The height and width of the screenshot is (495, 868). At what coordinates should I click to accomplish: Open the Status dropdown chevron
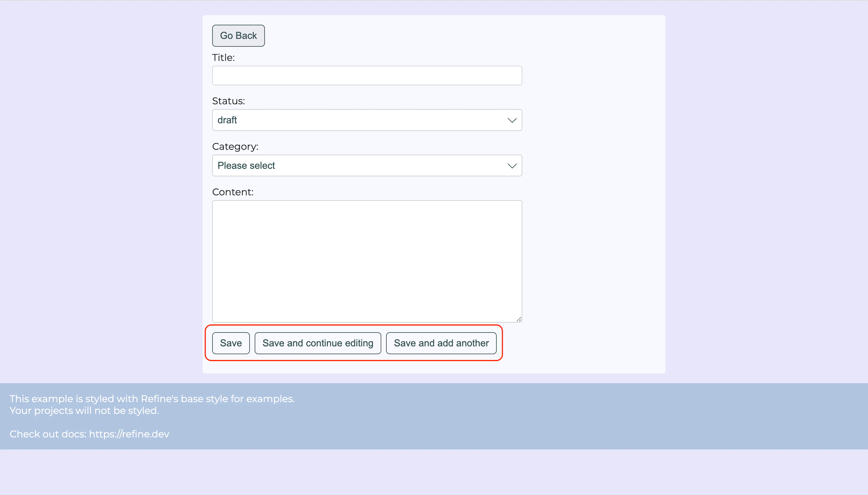click(512, 120)
